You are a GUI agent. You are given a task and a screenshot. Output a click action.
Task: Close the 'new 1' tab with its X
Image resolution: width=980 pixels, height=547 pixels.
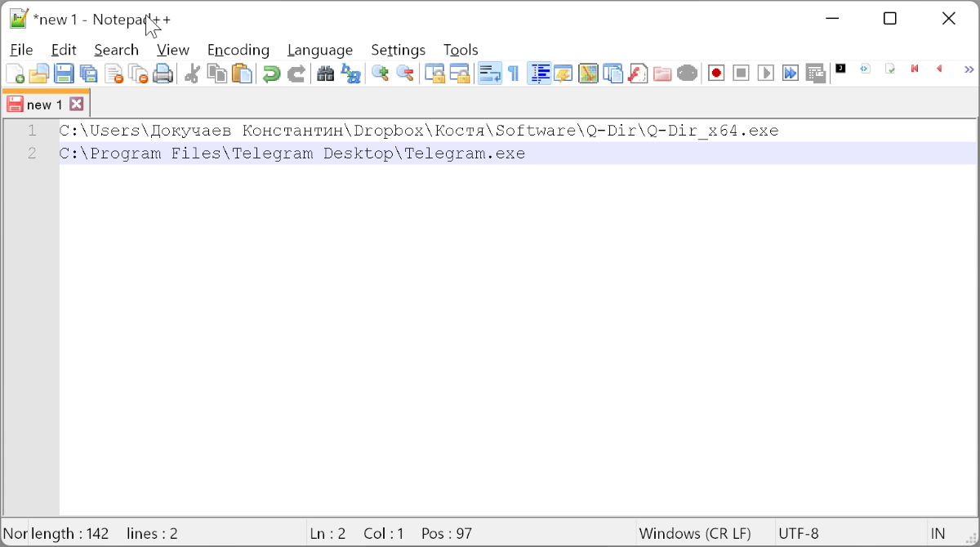[x=76, y=104]
